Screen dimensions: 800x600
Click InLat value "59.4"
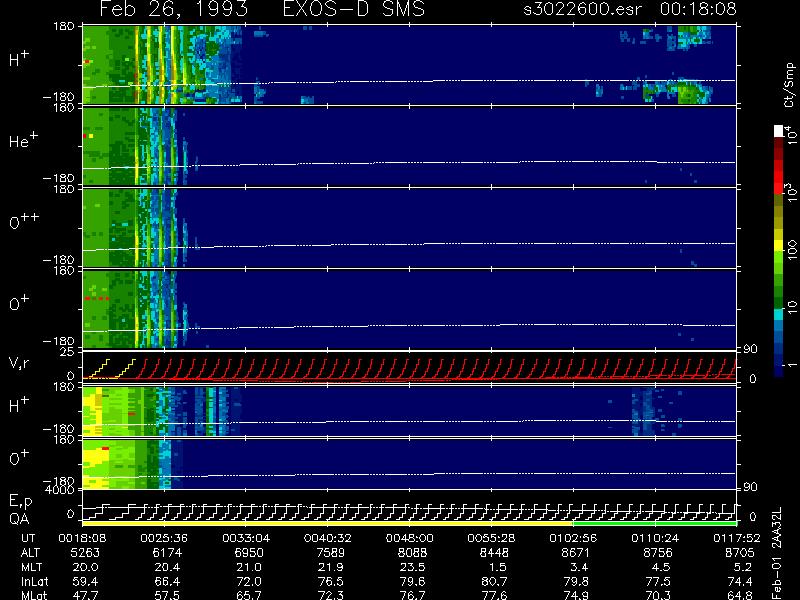pos(85,581)
